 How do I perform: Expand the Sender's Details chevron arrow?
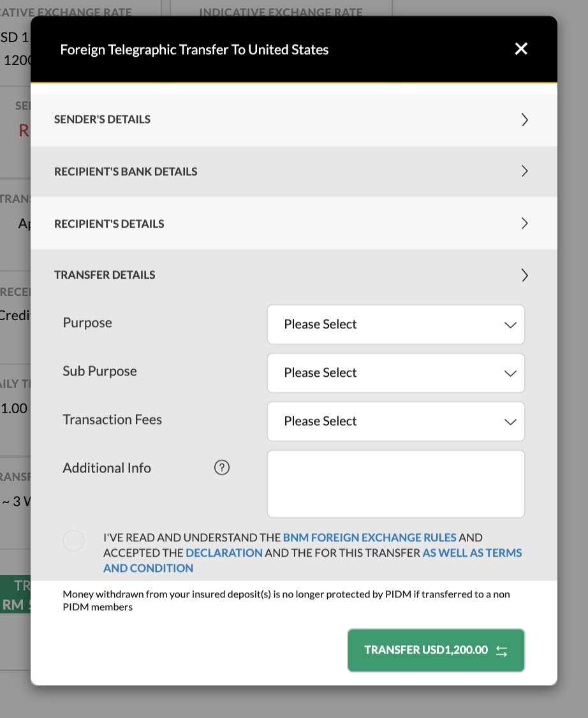pos(525,119)
